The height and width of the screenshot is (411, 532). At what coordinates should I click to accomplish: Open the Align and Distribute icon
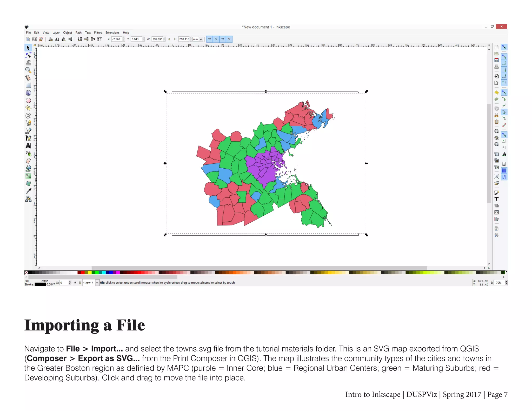(496, 219)
